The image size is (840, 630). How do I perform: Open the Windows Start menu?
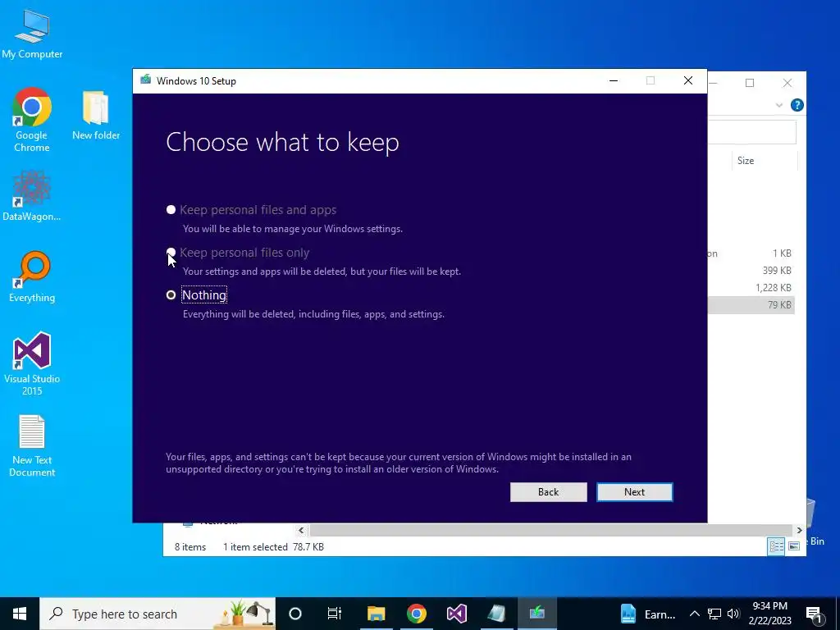(x=20, y=614)
